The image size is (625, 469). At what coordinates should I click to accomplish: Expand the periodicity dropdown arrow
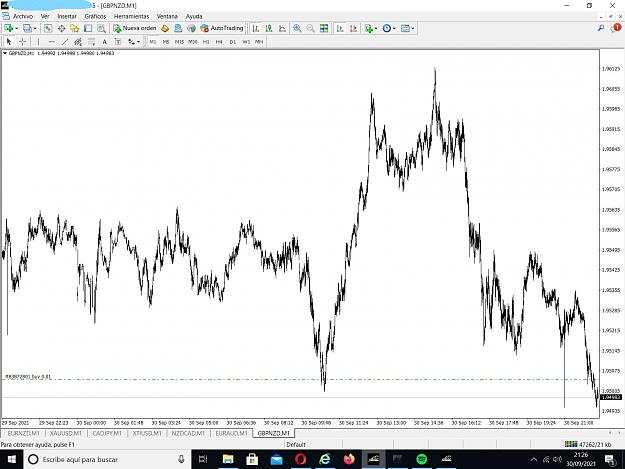[x=394, y=28]
